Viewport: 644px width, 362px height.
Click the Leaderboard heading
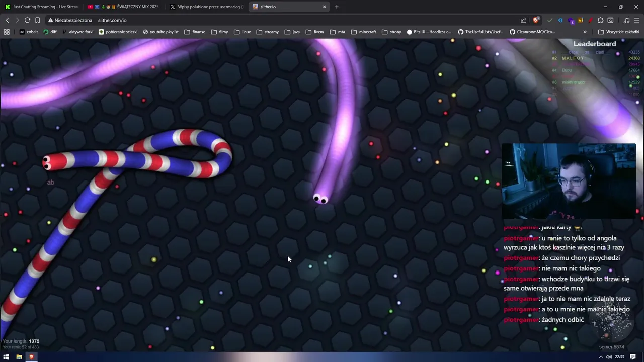pos(595,44)
